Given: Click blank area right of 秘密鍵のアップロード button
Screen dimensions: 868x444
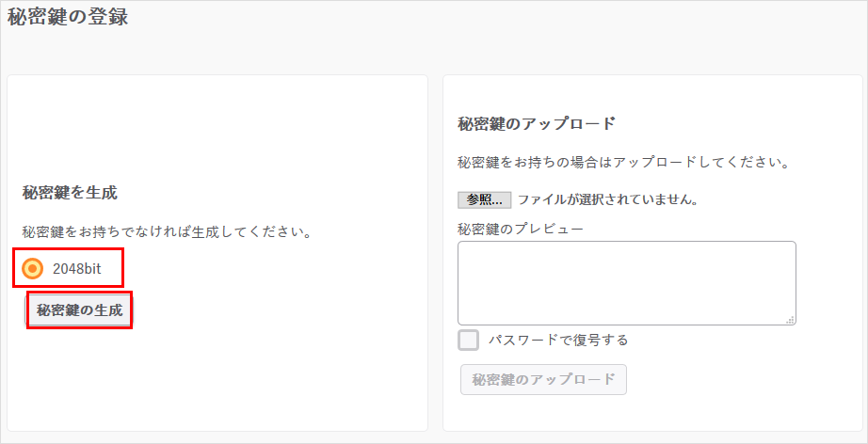Looking at the screenshot, I should click(734, 379).
